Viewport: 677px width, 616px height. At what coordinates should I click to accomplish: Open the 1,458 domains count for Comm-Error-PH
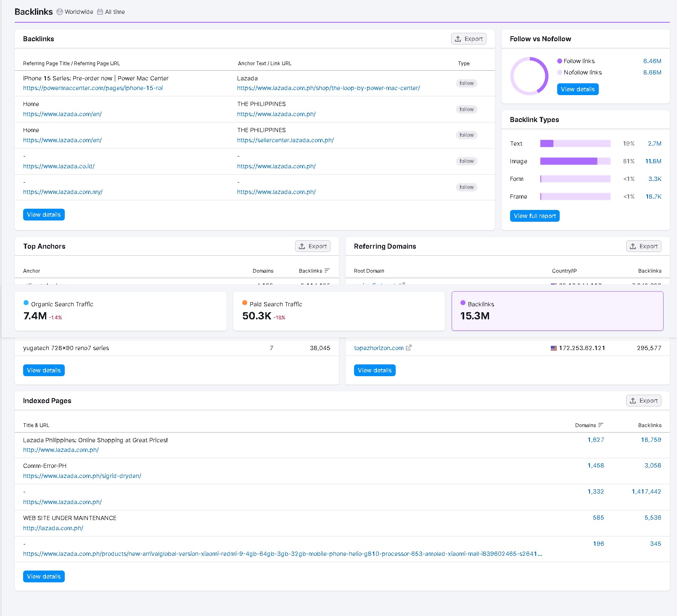[x=596, y=465]
